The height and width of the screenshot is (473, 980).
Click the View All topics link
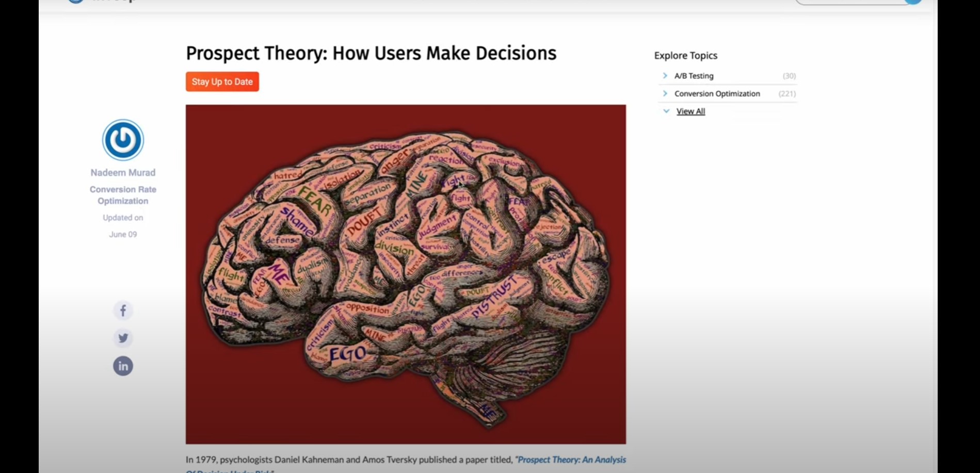coord(690,111)
